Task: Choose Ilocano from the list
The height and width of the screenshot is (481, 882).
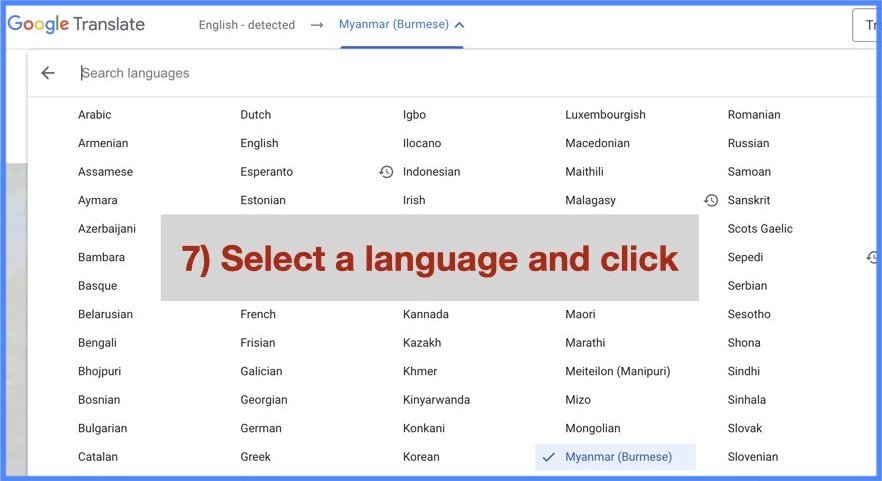Action: 422,143
